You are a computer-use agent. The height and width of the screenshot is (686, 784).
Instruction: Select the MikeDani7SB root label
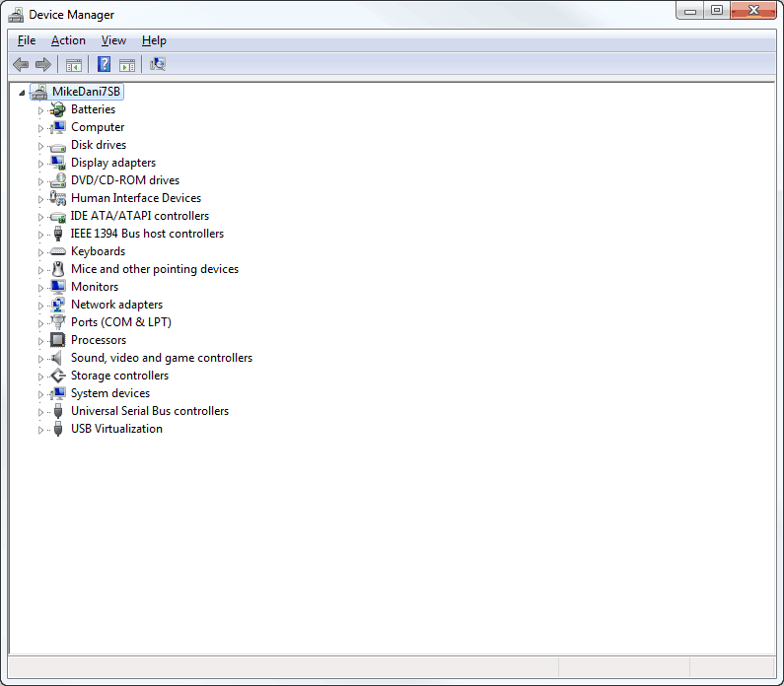tap(86, 92)
